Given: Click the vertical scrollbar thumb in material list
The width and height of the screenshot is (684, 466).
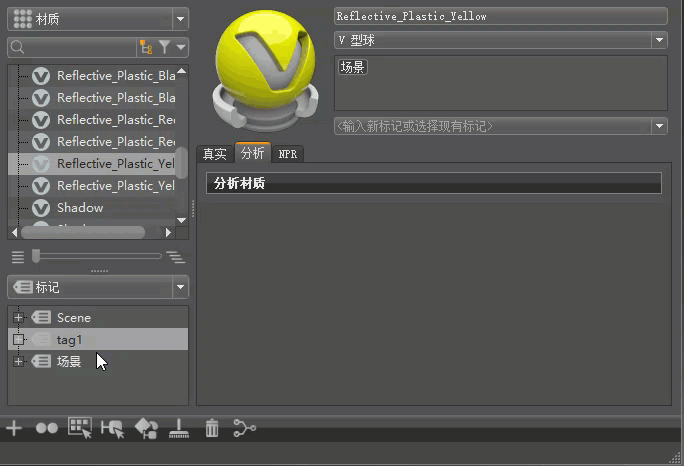Looking at the screenshot, I should pyautogui.click(x=181, y=163).
